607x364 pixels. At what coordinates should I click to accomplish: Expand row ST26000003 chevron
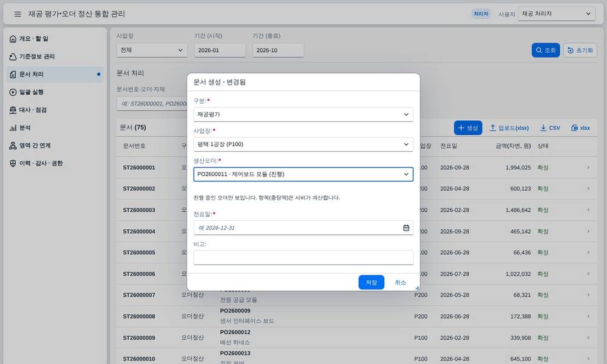pos(588,210)
